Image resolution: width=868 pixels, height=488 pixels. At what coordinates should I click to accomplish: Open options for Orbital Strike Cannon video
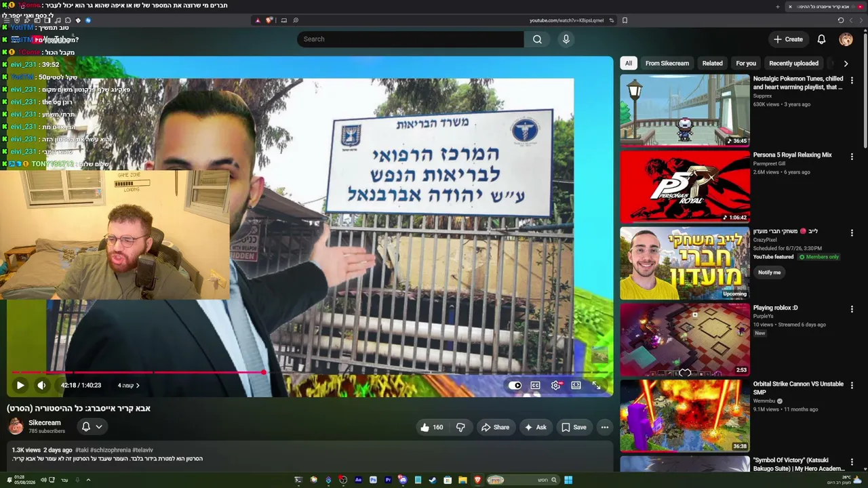coord(852,385)
